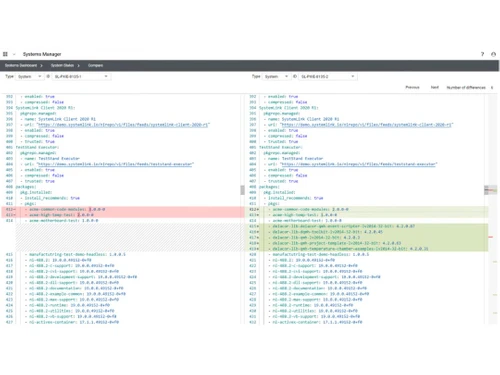Open right pane teststand-executor feed URL
Image resolution: width=500 pixels, height=375 pixels.
pos(359,164)
